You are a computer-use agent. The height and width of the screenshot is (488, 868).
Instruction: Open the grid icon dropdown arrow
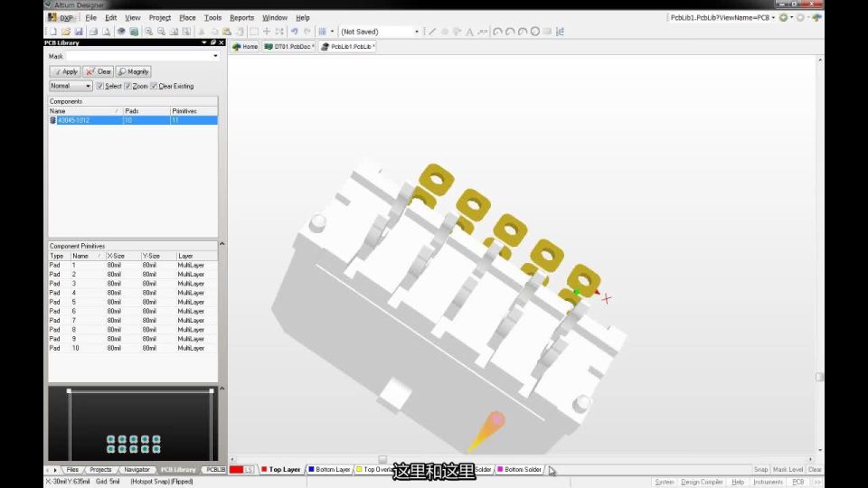pos(332,32)
